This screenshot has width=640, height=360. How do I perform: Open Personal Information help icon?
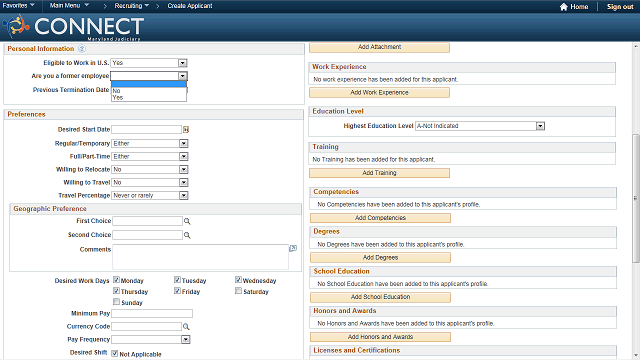coord(82,49)
